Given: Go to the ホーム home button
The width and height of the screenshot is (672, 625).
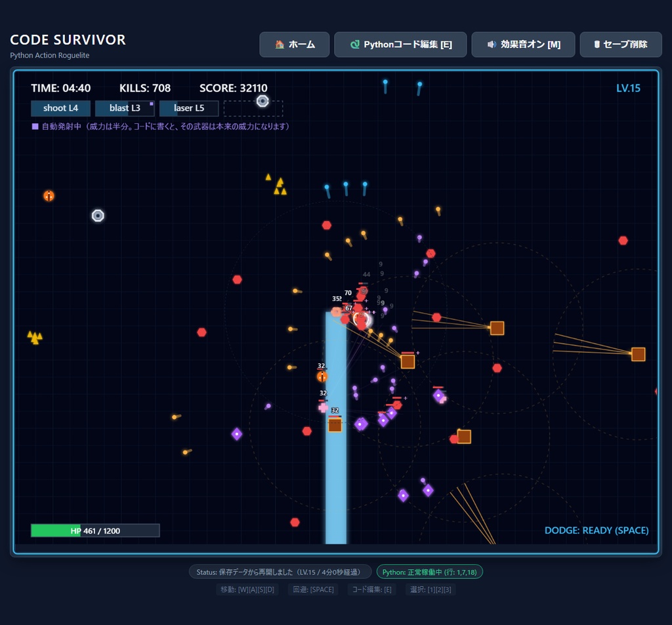Looking at the screenshot, I should [295, 44].
